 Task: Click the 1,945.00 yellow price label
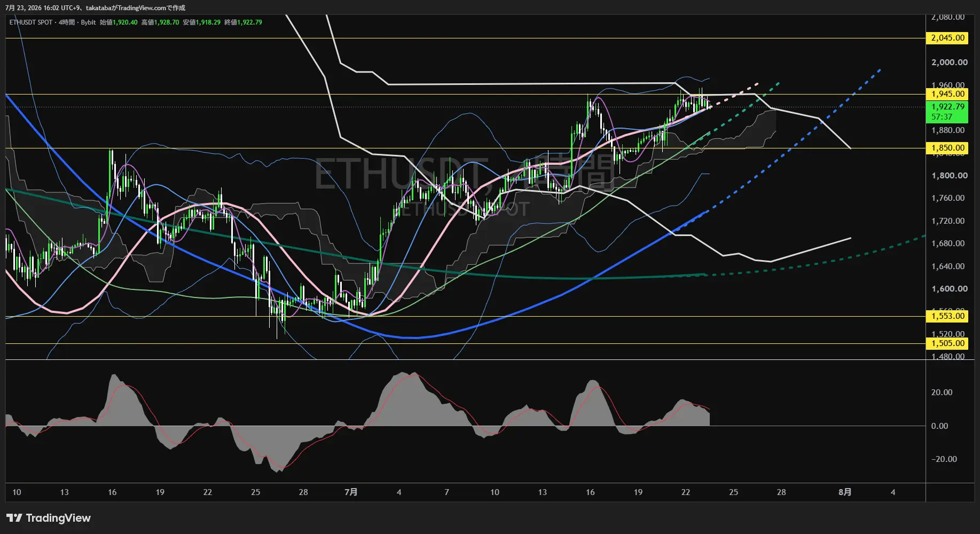click(947, 94)
